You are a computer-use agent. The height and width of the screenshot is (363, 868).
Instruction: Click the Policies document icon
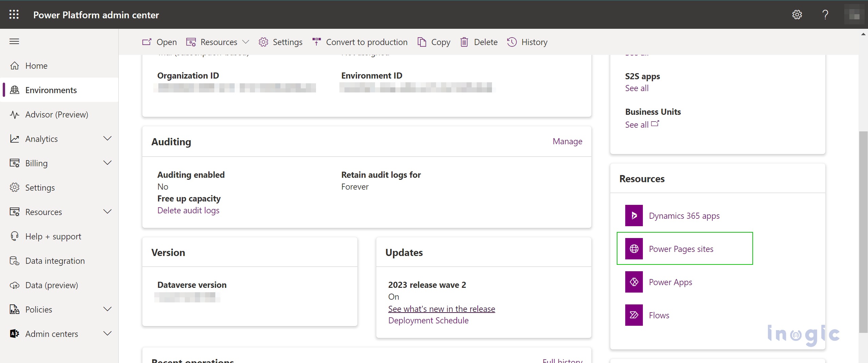pos(15,309)
